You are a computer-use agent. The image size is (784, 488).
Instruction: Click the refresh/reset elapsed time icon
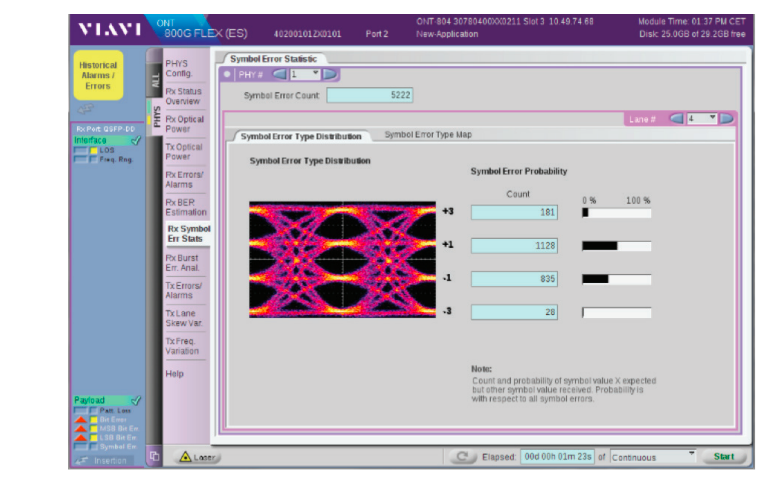pyautogui.click(x=462, y=456)
